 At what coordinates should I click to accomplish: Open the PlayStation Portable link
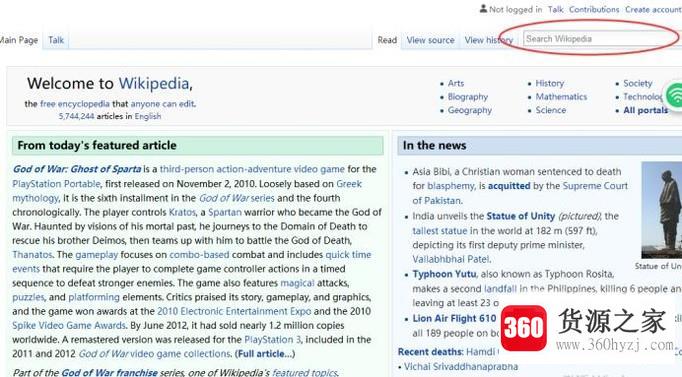click(56, 184)
